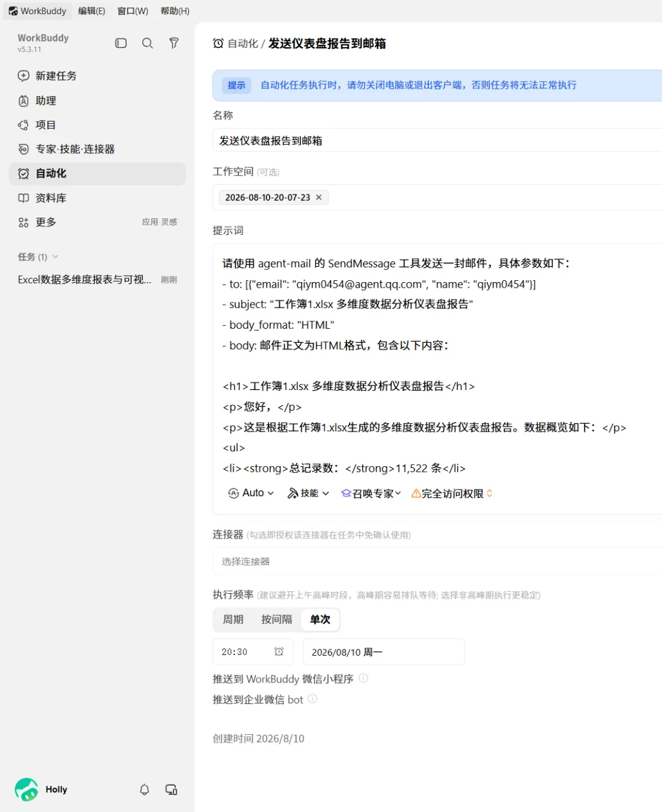Image resolution: width=662 pixels, height=812 pixels.
Task: Open the 技能 dropdown
Action: [308, 493]
